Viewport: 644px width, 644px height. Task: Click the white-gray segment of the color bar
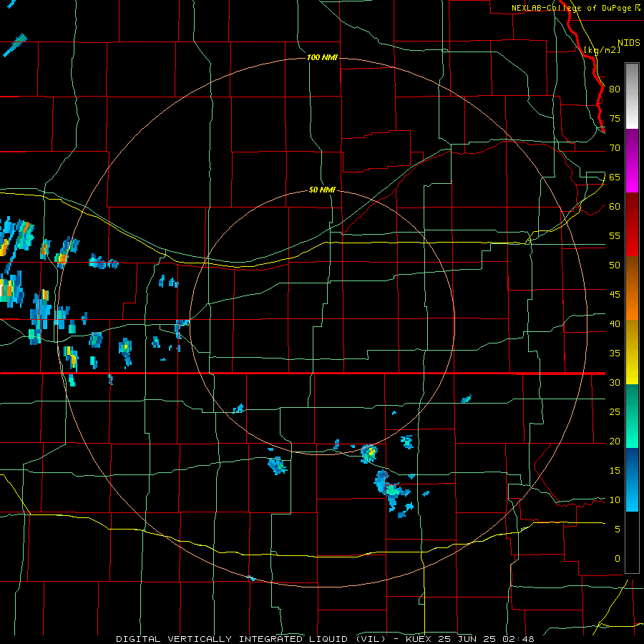pyautogui.click(x=632, y=96)
